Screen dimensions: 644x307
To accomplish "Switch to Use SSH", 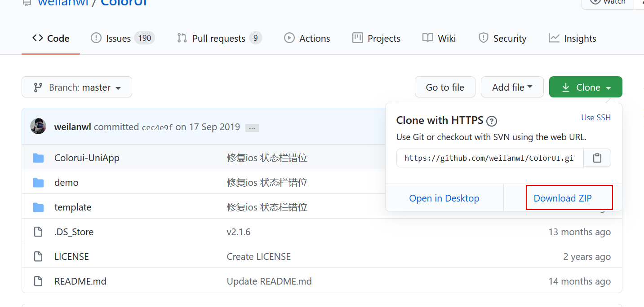I will [596, 118].
